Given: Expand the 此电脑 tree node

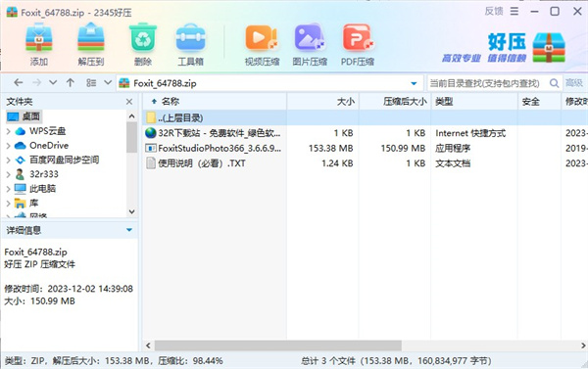Looking at the screenshot, I should click(8, 189).
